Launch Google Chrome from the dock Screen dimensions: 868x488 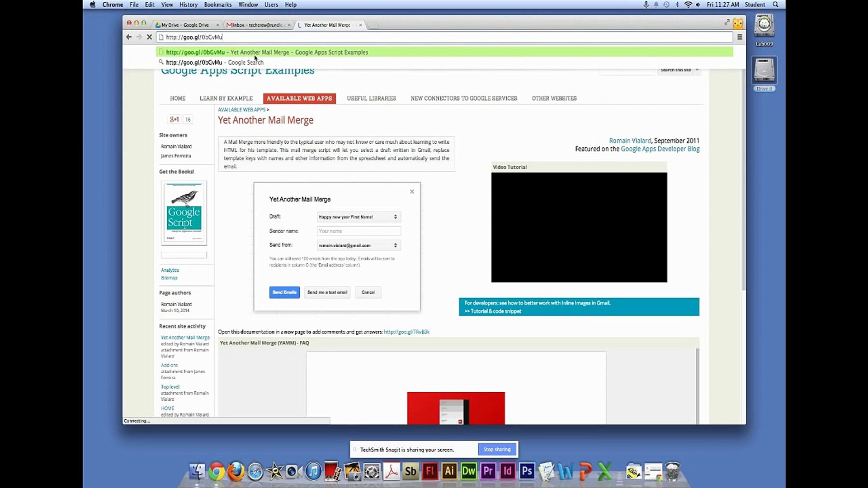click(x=217, y=472)
